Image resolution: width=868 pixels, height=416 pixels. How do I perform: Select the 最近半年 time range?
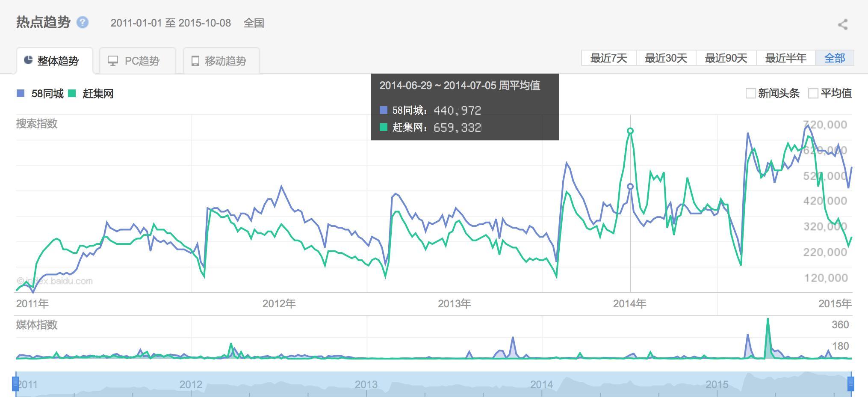(786, 58)
